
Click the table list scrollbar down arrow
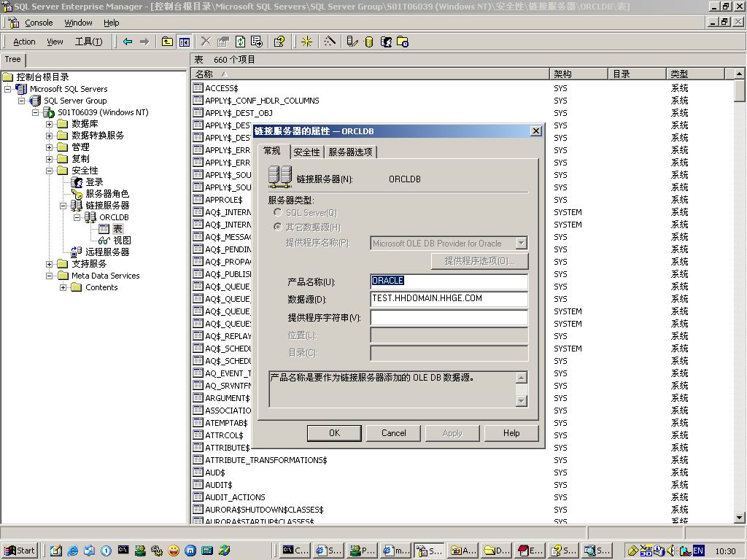pyautogui.click(x=740, y=517)
